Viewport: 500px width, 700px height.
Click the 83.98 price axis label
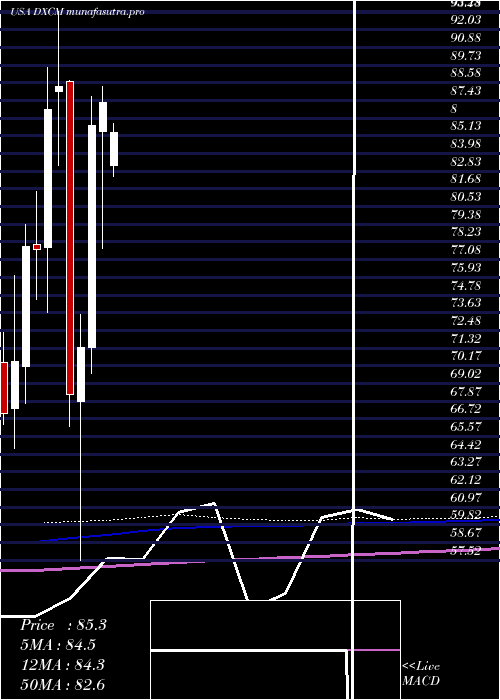466,144
